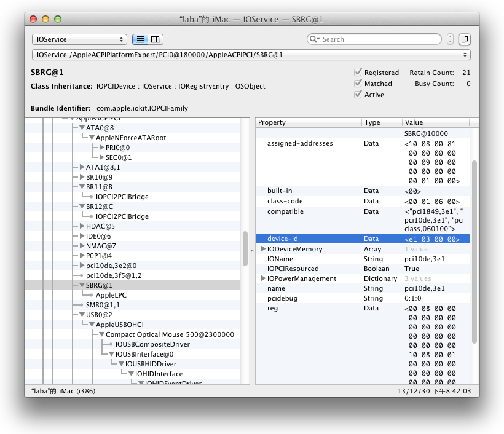Screen dimensions: 504x434
Task: Collapse the AppleNForceATARoot node
Action: click(x=92, y=138)
